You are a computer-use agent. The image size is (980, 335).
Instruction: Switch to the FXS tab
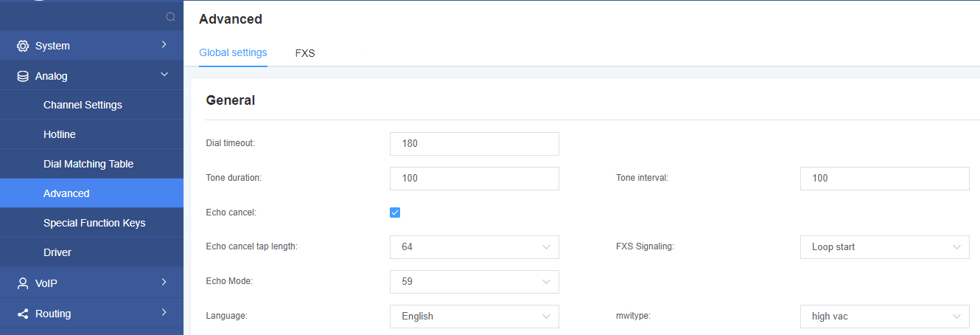coord(305,53)
